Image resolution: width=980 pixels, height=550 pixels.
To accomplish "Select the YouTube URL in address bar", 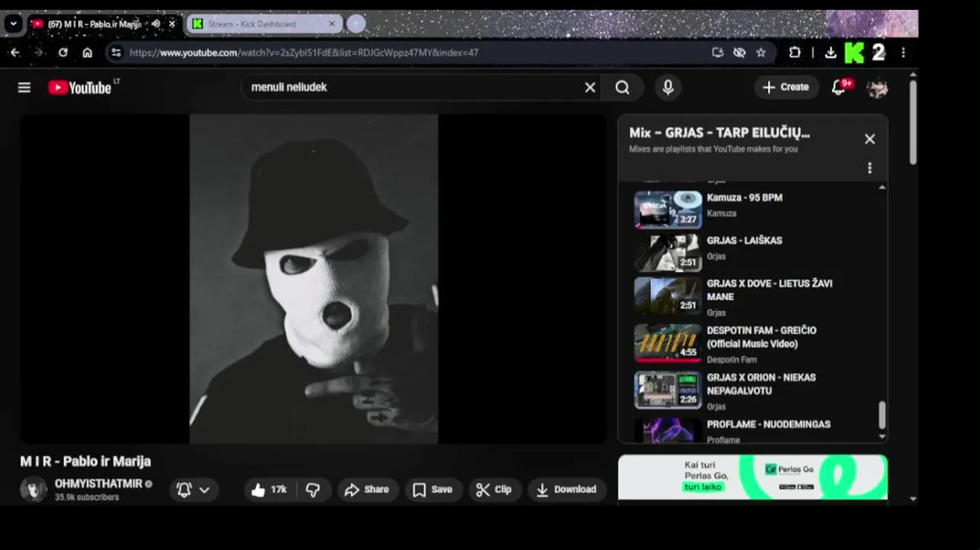I will coord(304,53).
